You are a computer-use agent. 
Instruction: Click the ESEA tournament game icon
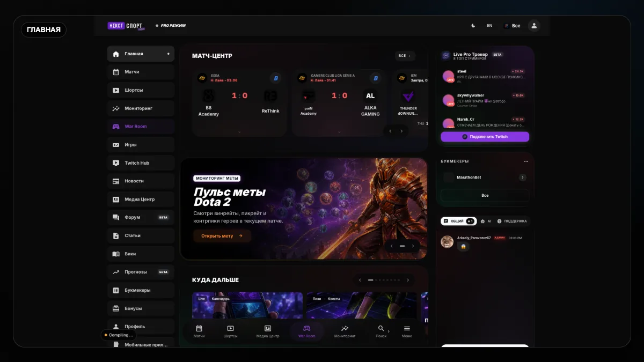click(202, 78)
